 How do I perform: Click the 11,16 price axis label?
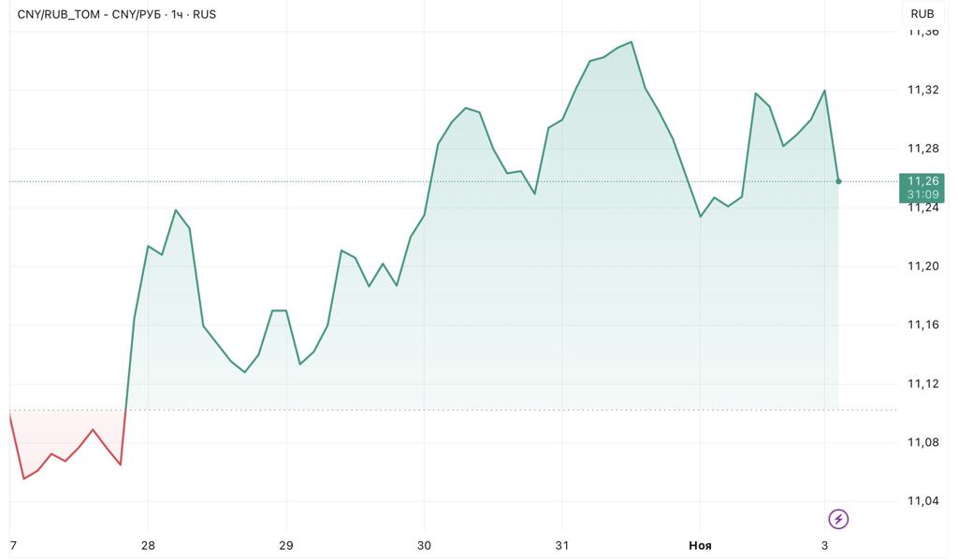[923, 324]
